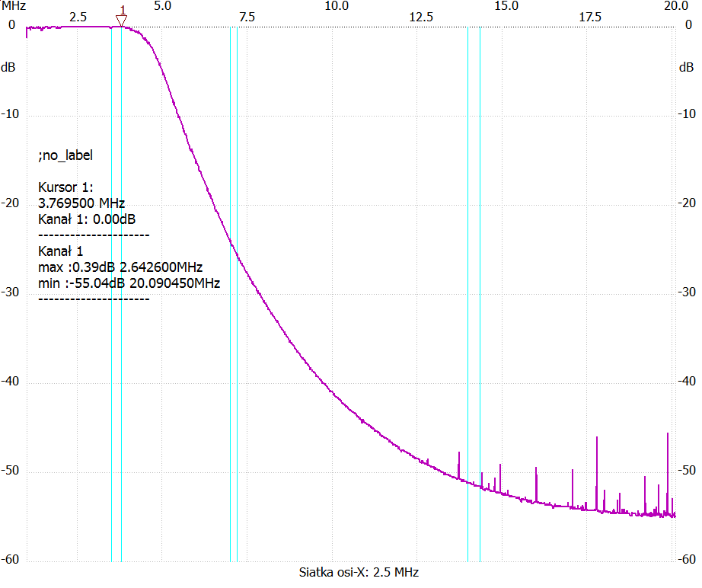Click the Kursor 1 triangle marker
The height and width of the screenshot is (588, 702).
[x=121, y=21]
